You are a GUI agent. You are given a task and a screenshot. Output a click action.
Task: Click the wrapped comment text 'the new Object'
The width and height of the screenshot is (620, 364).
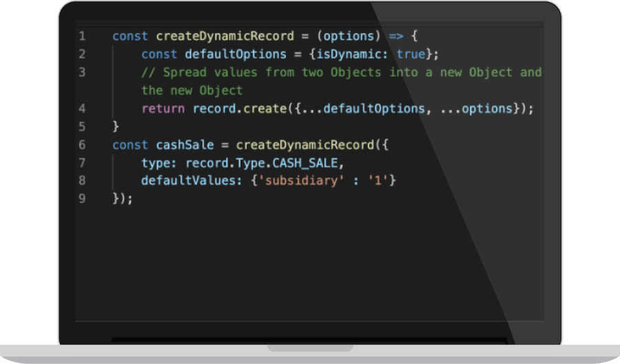pos(192,90)
